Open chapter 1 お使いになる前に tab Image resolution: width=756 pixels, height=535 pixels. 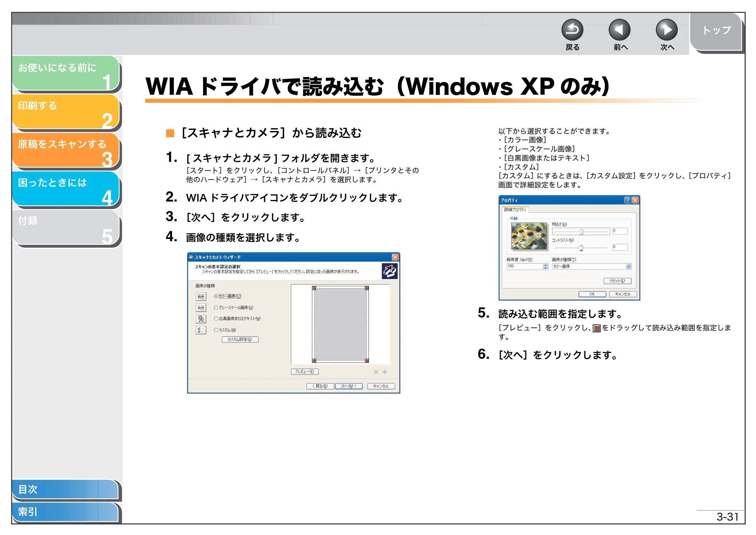(66, 73)
